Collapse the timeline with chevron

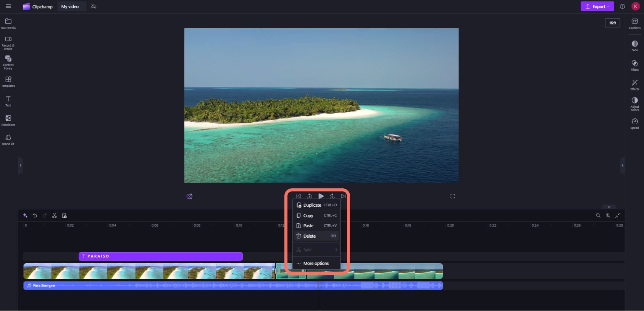coord(609,207)
